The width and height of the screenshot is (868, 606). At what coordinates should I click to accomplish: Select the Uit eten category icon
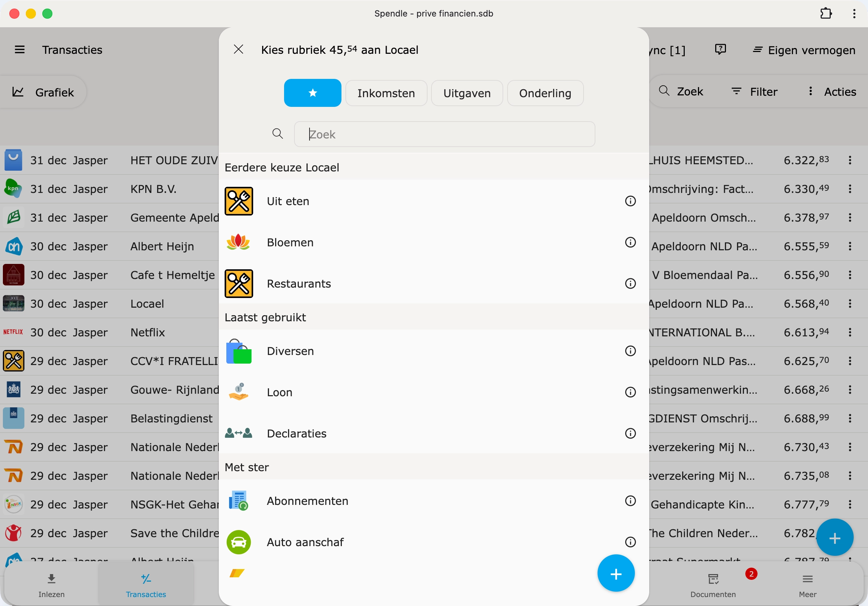[239, 201]
